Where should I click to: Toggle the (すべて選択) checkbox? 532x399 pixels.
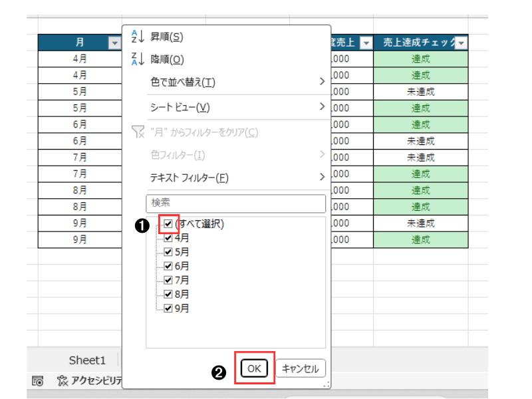point(168,224)
